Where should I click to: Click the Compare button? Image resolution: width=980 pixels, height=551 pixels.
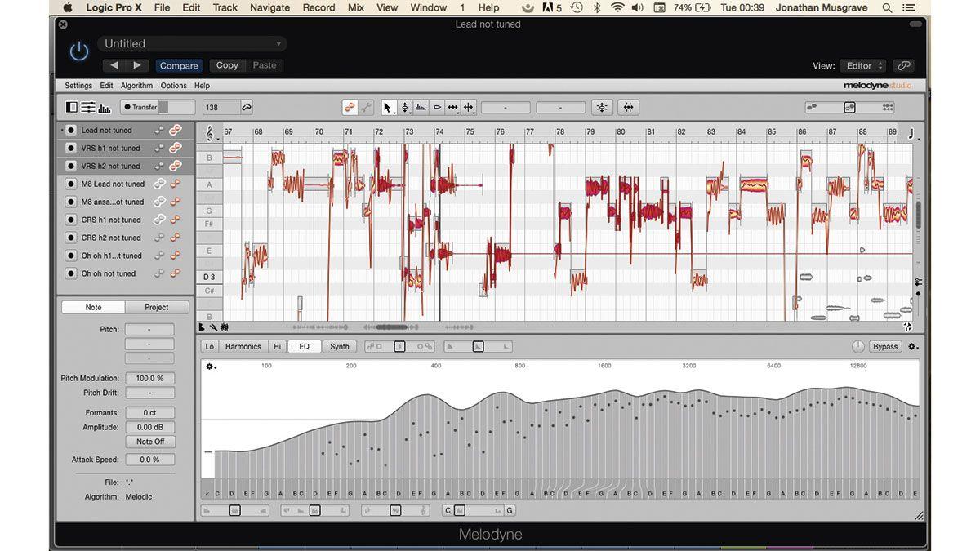click(179, 65)
